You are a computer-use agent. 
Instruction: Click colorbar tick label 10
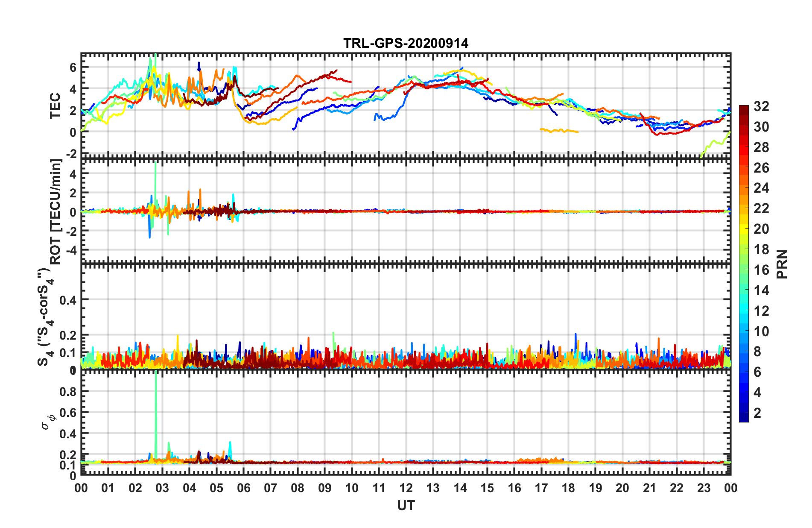pos(761,331)
